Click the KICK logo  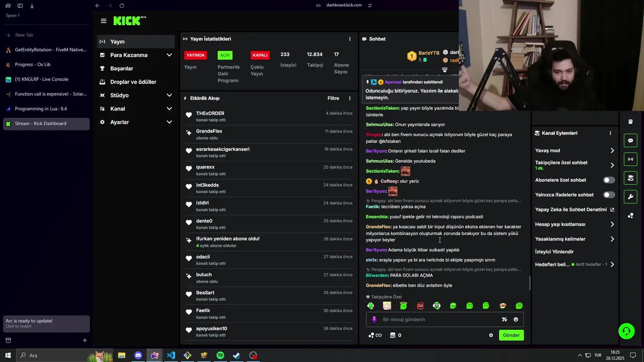(129, 21)
